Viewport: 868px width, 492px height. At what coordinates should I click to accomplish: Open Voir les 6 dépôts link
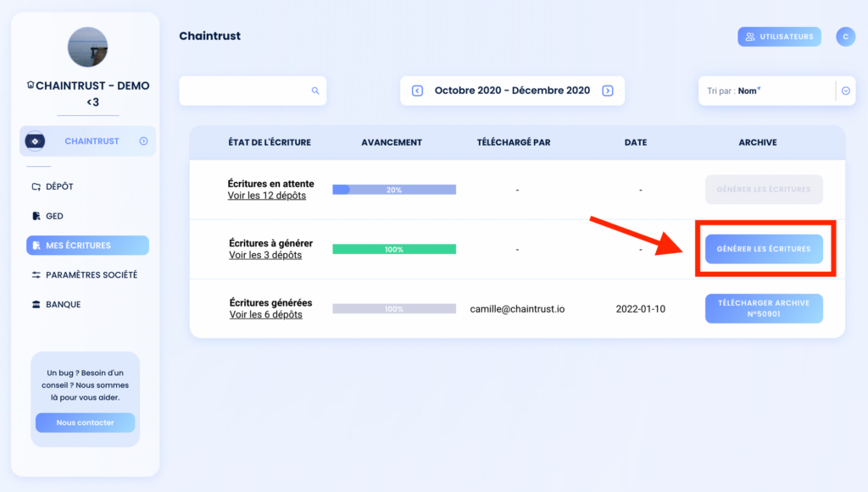tap(265, 314)
